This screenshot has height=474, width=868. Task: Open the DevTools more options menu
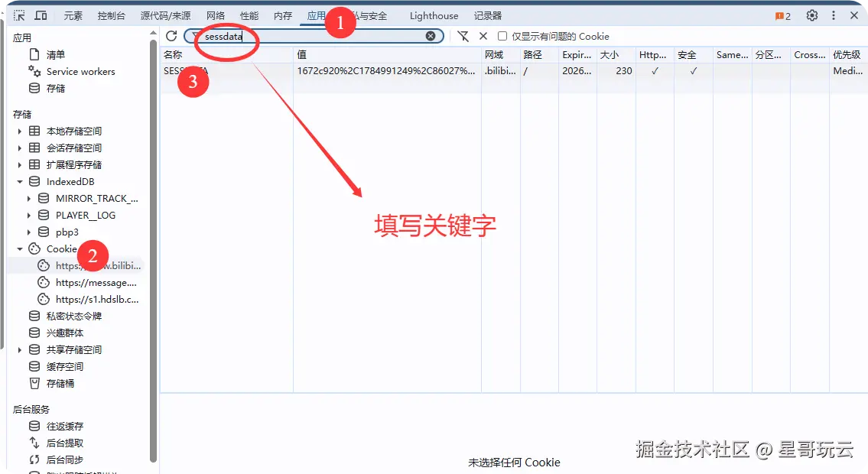pyautogui.click(x=834, y=15)
